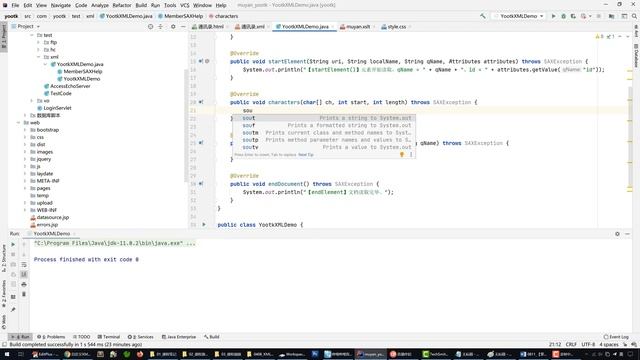Click the Debug bug icon in the toolbar
This screenshot has width=640, height=360.
563,16
